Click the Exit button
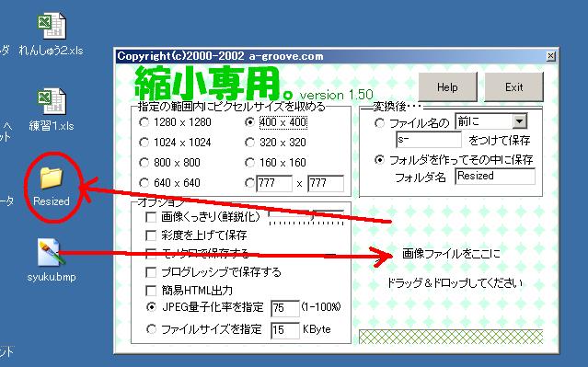Viewport: 588px width, 367px height. coord(513,87)
